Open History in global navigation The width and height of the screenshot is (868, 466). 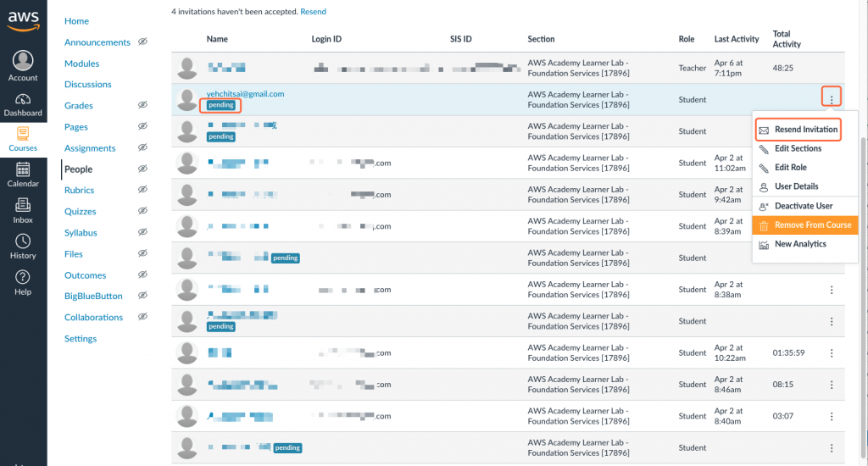pyautogui.click(x=23, y=247)
